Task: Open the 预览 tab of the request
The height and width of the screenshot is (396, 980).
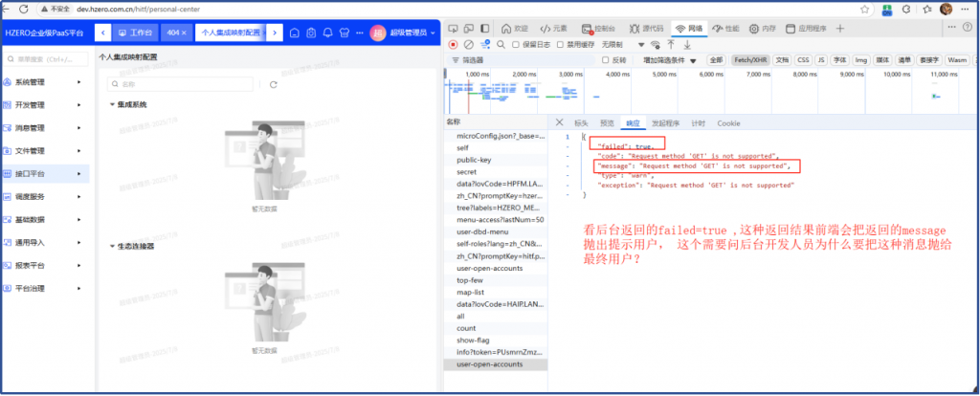Action: [607, 122]
